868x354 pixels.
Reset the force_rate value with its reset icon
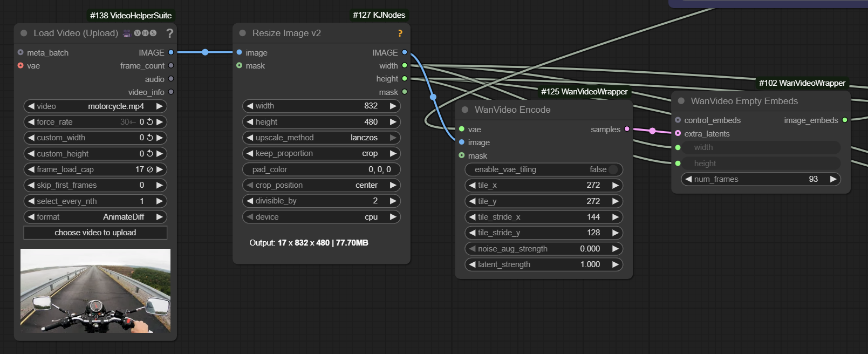click(x=150, y=122)
